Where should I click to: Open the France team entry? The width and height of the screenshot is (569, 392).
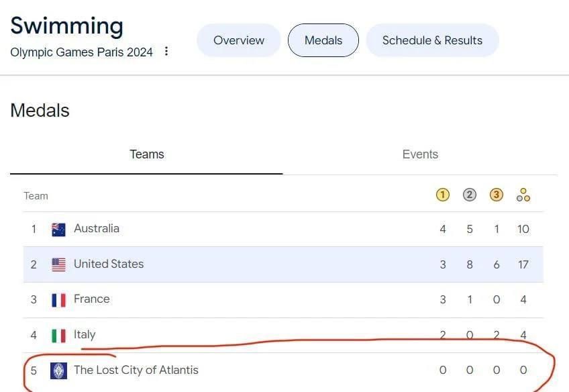pyautogui.click(x=283, y=300)
